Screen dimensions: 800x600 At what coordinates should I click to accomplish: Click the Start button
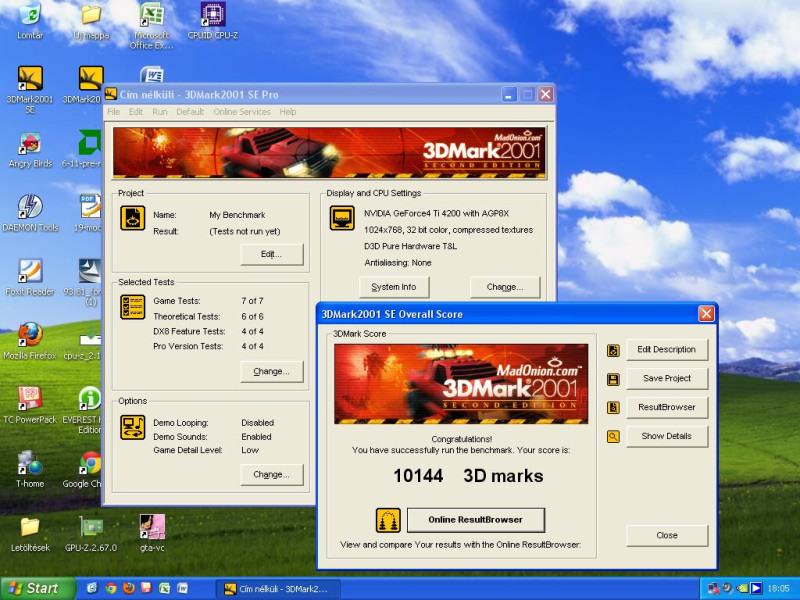pyautogui.click(x=37, y=588)
